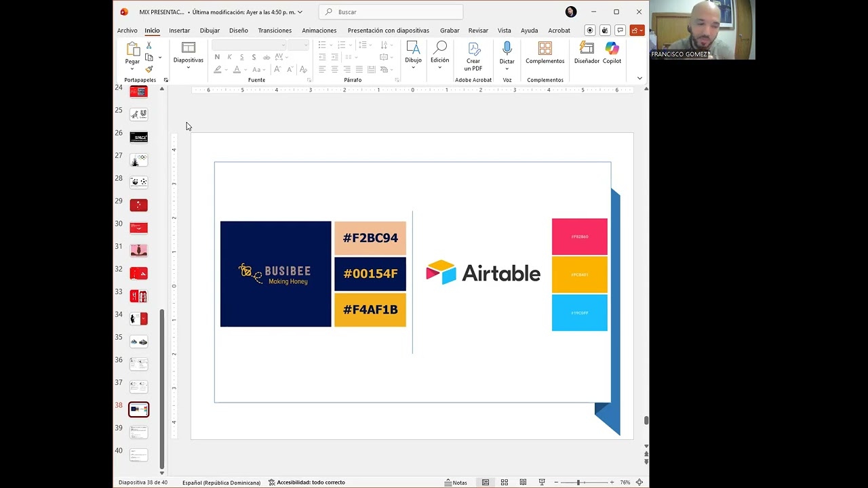Toggle Subrayado underline formatting
This screenshot has width=868, height=488.
coord(241,57)
